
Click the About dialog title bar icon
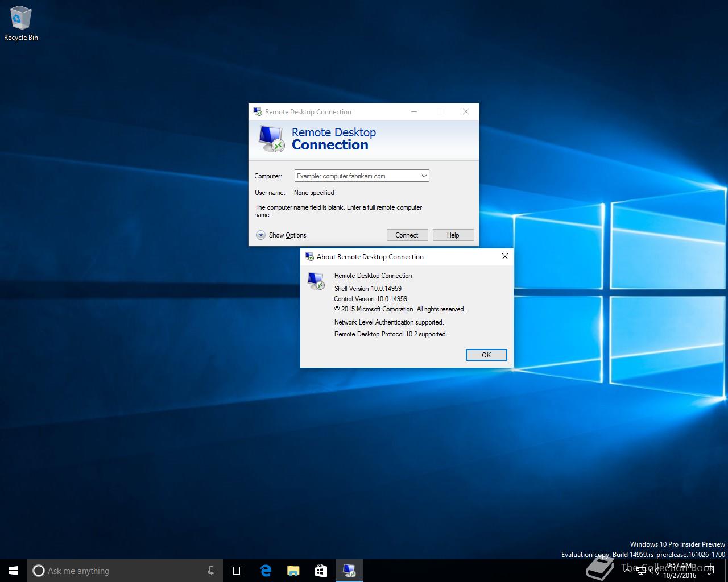[309, 256]
